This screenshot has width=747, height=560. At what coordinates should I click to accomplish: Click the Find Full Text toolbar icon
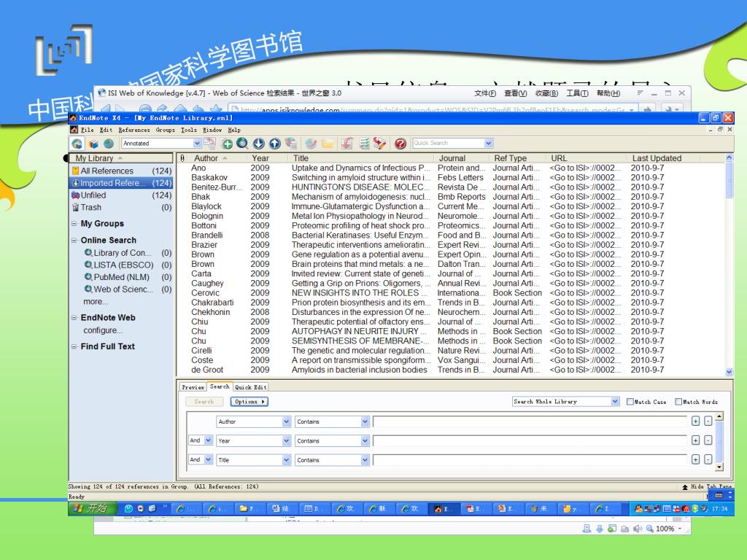(x=291, y=144)
